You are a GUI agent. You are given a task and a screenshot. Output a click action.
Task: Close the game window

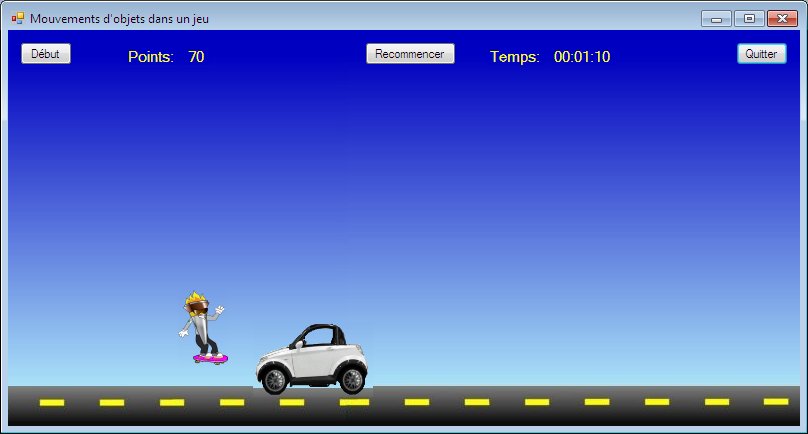[782, 19]
